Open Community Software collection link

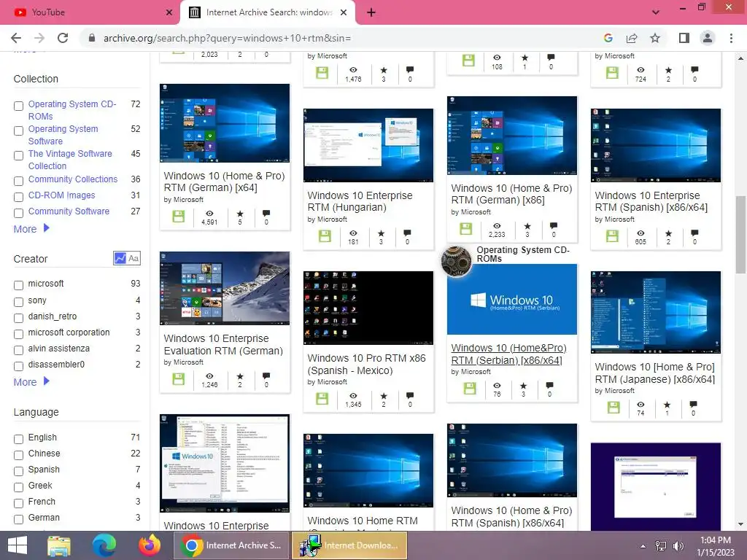coord(69,211)
